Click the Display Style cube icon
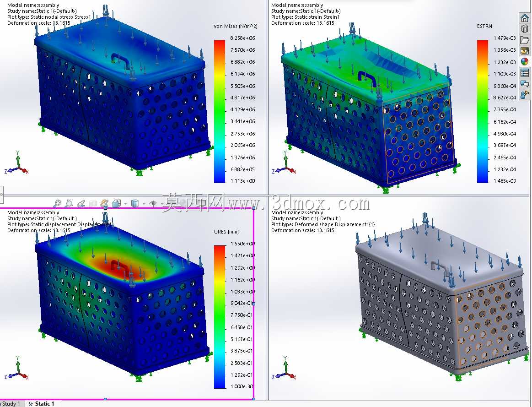 coord(134,203)
